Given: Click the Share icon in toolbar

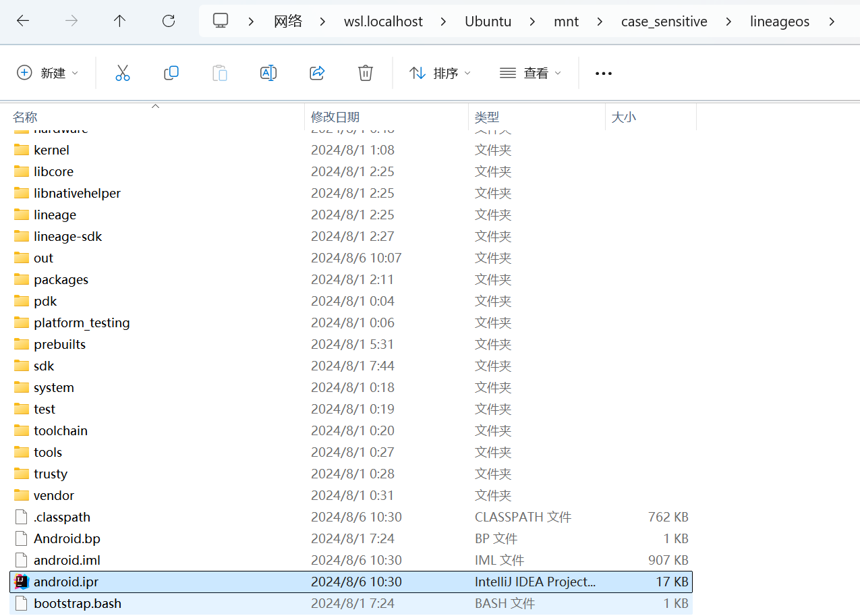Looking at the screenshot, I should click(x=317, y=73).
